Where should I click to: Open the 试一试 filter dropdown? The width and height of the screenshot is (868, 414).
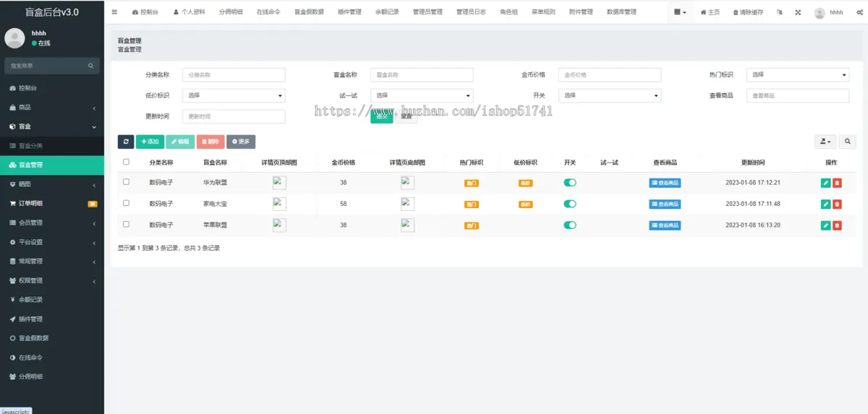pyautogui.click(x=422, y=95)
